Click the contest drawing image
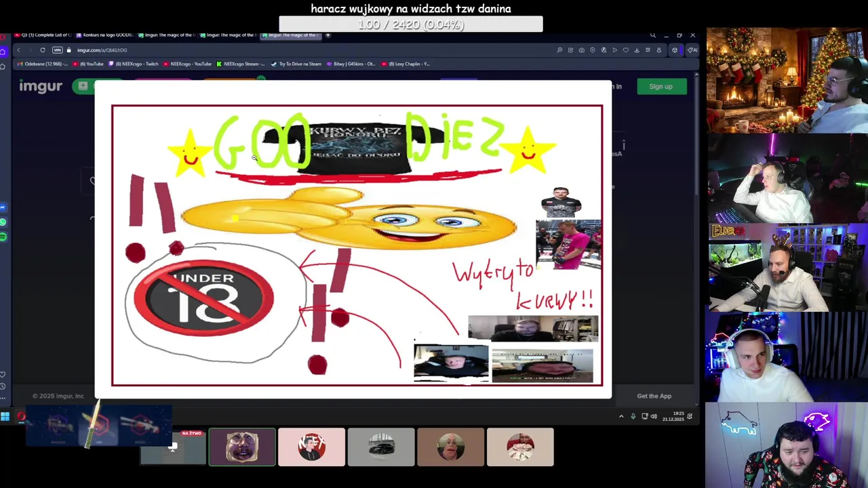This screenshot has height=488, width=868. tap(357, 245)
